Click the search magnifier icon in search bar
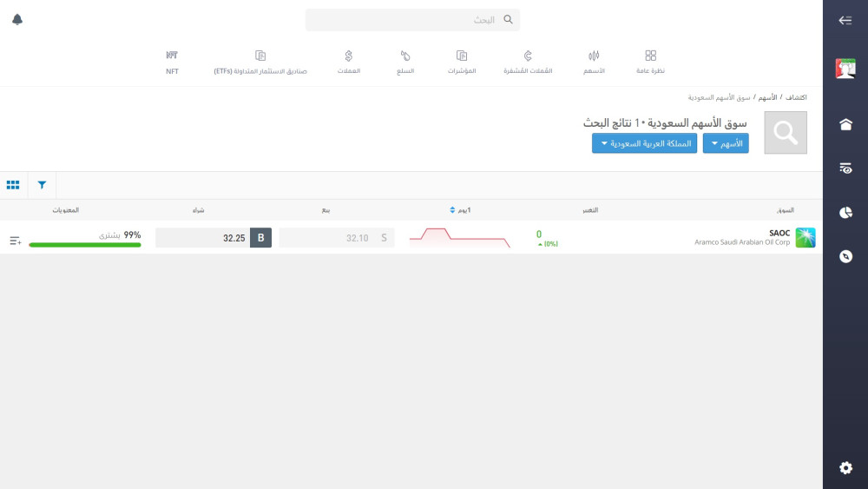 (x=508, y=19)
